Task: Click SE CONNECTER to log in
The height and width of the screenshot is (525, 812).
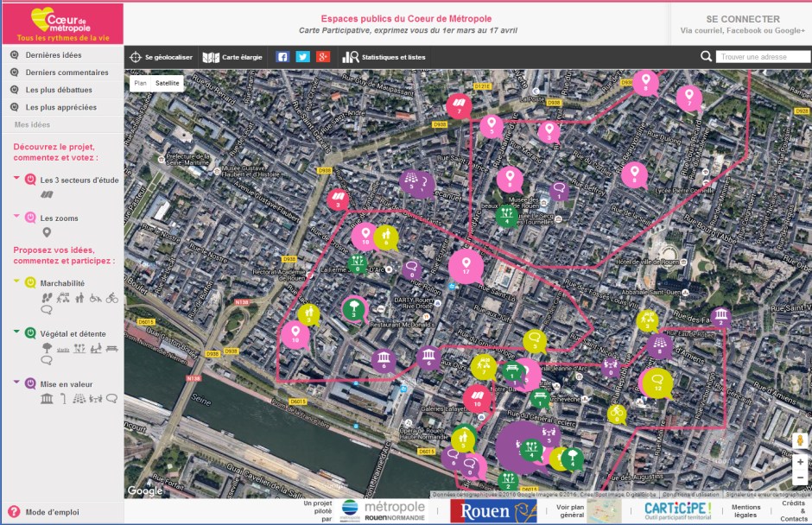Action: click(x=742, y=19)
